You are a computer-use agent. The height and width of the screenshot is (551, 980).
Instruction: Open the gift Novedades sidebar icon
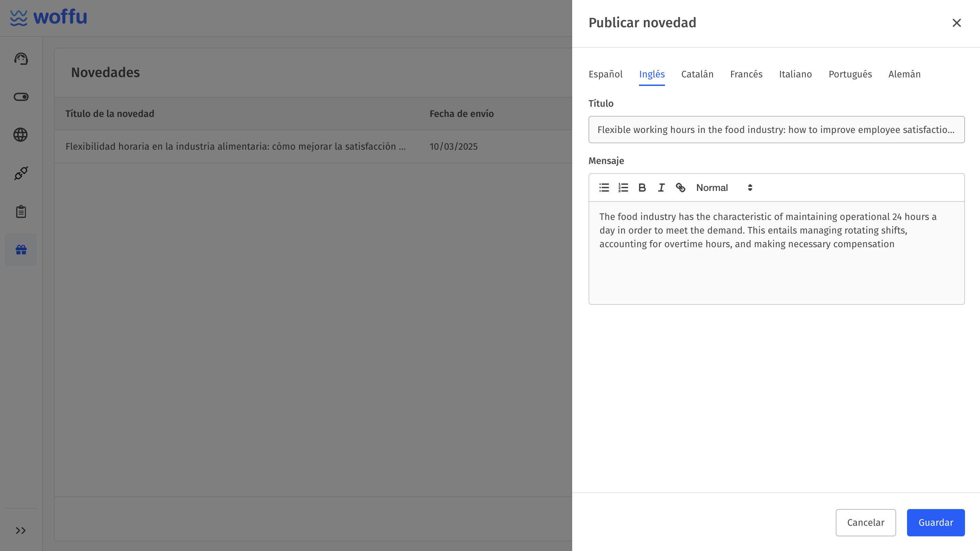click(x=21, y=250)
